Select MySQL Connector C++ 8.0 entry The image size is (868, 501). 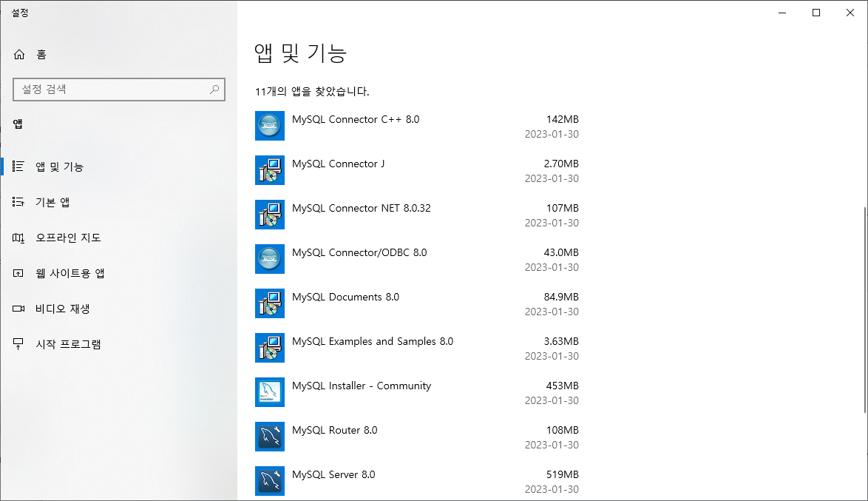point(417,126)
